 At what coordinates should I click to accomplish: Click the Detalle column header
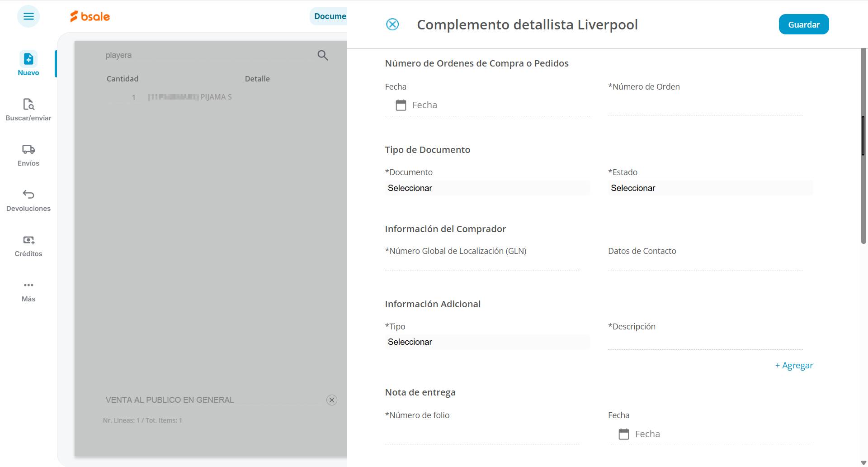tap(257, 79)
